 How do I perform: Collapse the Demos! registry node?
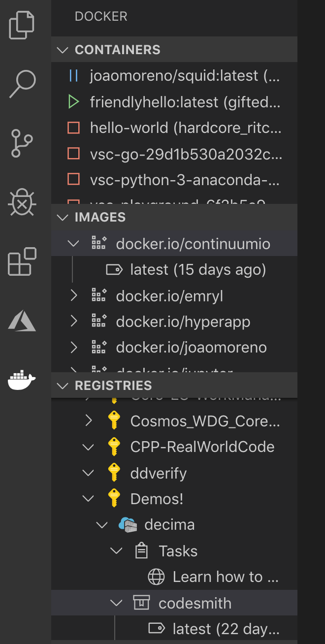click(x=89, y=499)
